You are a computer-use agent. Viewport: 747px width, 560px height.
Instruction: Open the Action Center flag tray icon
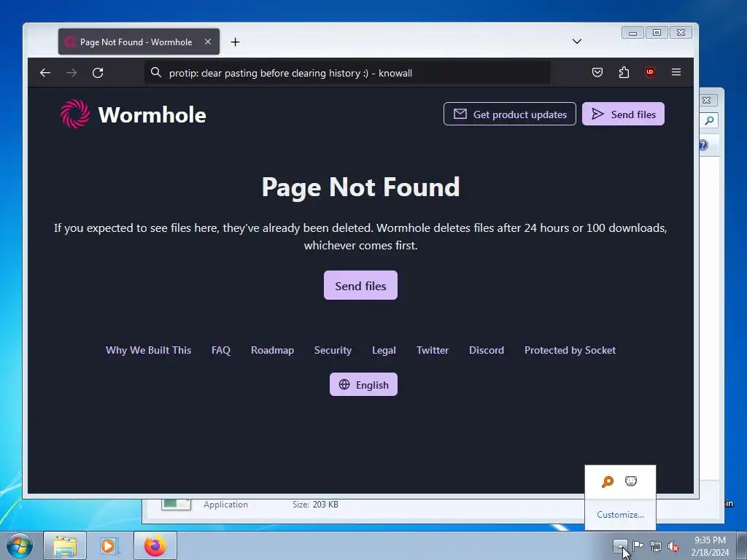pyautogui.click(x=638, y=545)
